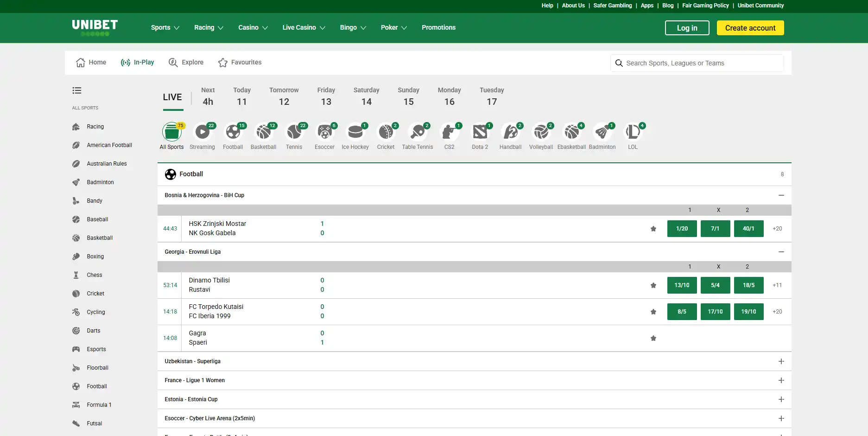Switch to the Tomorrow 12 date tab
This screenshot has width=868, height=436.
coord(284,96)
